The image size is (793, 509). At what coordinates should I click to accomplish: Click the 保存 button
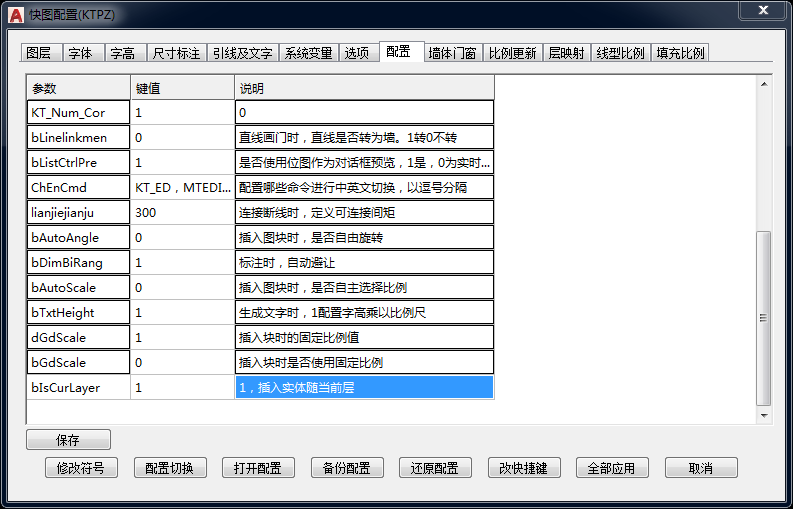[68, 440]
